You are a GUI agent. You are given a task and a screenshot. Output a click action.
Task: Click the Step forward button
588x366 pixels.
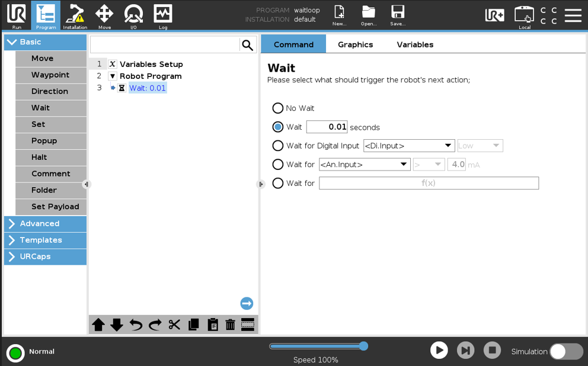tap(465, 350)
